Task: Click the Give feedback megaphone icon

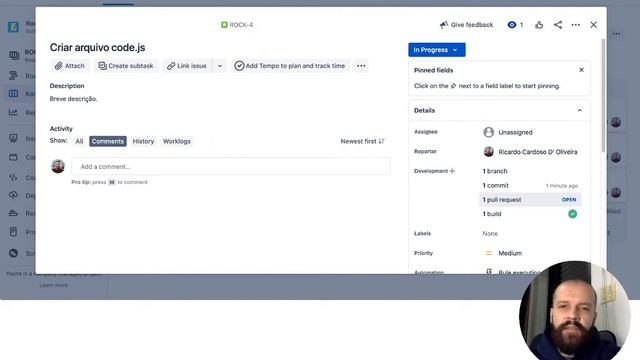Action: click(x=444, y=25)
